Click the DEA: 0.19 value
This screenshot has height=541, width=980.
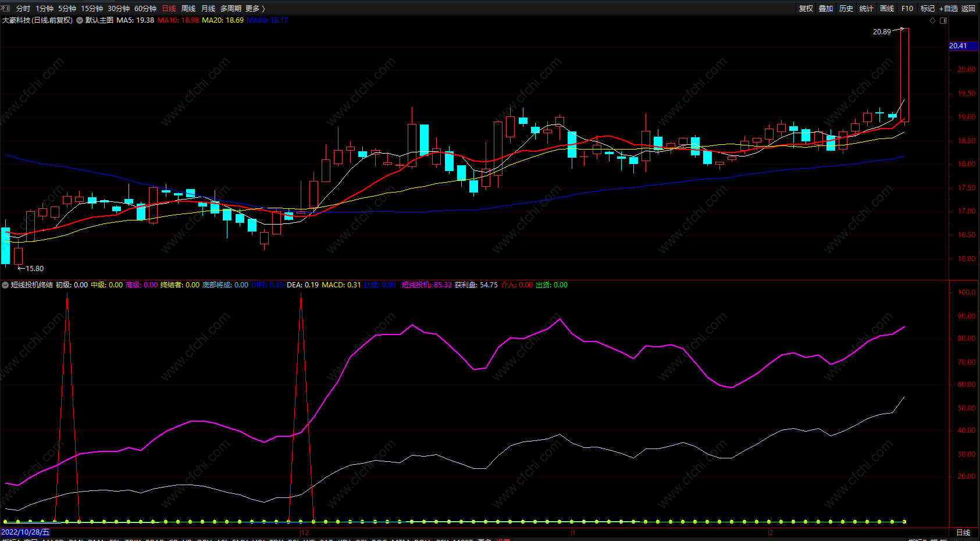pyautogui.click(x=303, y=285)
